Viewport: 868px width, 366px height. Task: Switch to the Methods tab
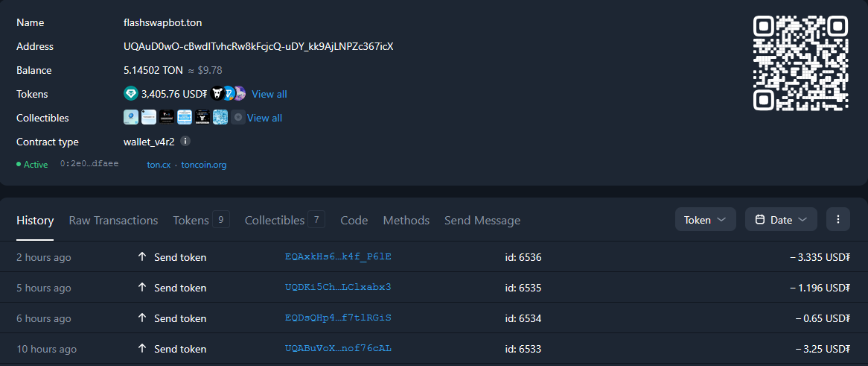click(x=406, y=220)
